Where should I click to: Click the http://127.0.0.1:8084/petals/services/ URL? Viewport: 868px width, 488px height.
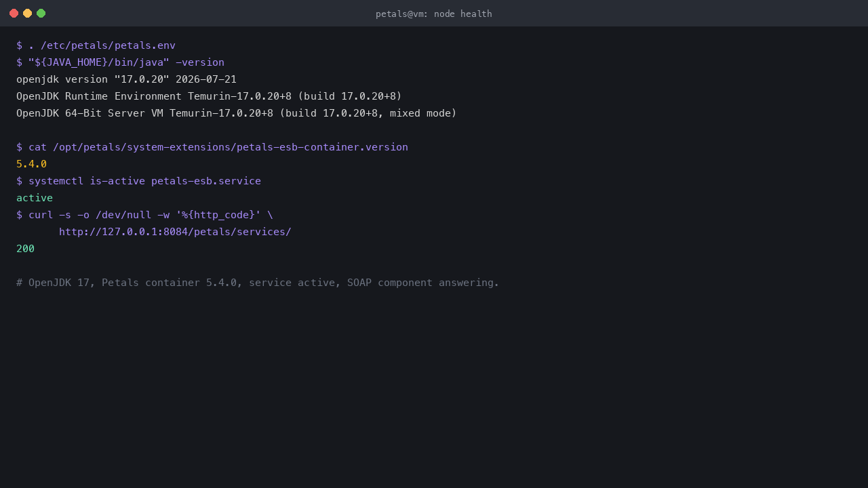pyautogui.click(x=175, y=232)
